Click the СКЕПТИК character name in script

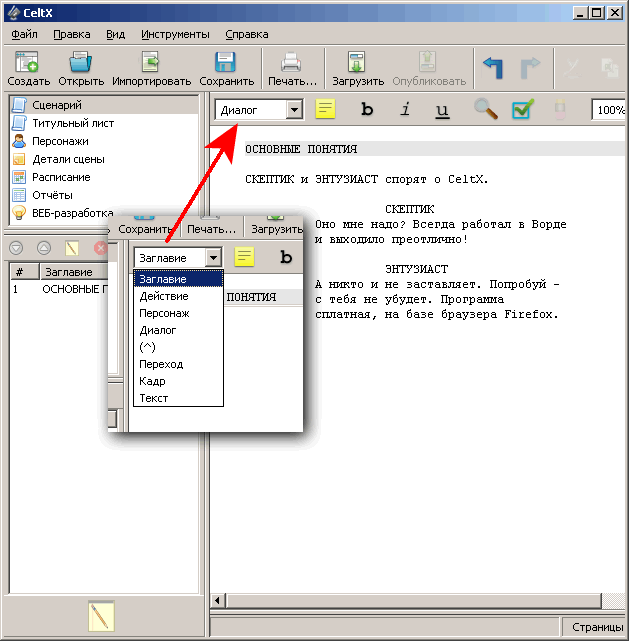tap(410, 209)
